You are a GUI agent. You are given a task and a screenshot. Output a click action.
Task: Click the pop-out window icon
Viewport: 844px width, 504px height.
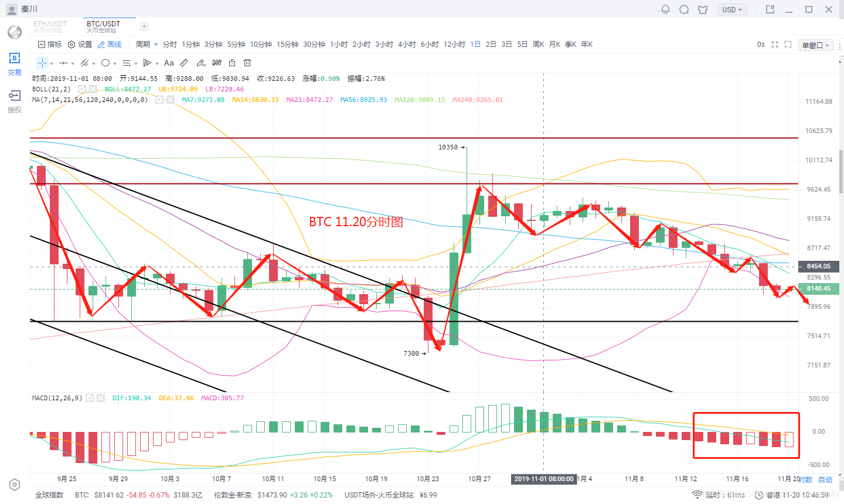coord(770,9)
